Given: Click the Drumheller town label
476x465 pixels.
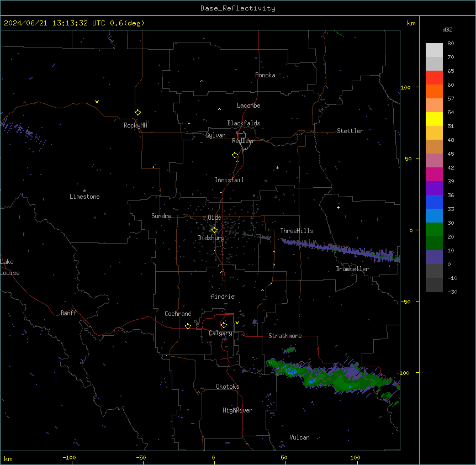Looking at the screenshot, I should click(352, 269).
